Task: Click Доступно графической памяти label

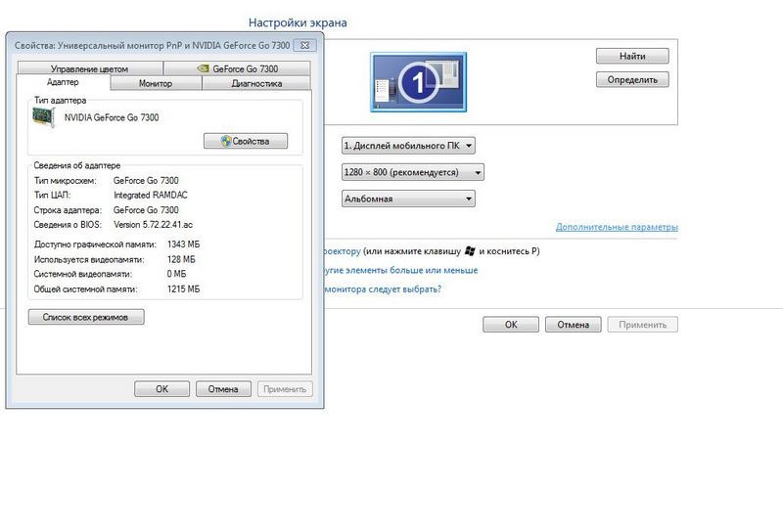Action: 95,244
